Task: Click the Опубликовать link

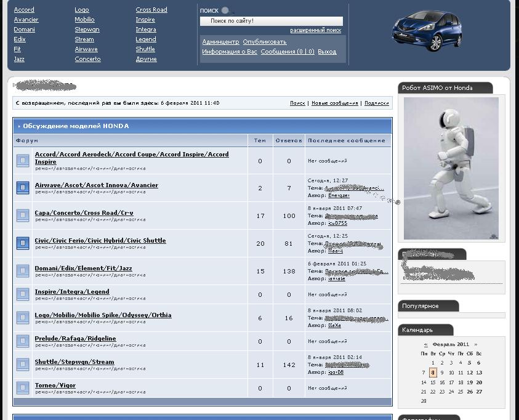Action: click(x=265, y=42)
